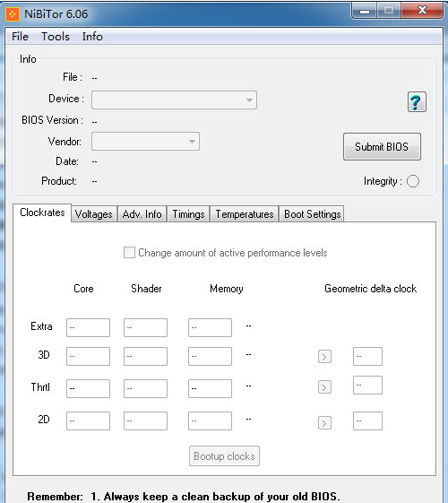Screen dimensions: 448x503
Task: Click the Integrity indicator circle
Action: (x=413, y=181)
